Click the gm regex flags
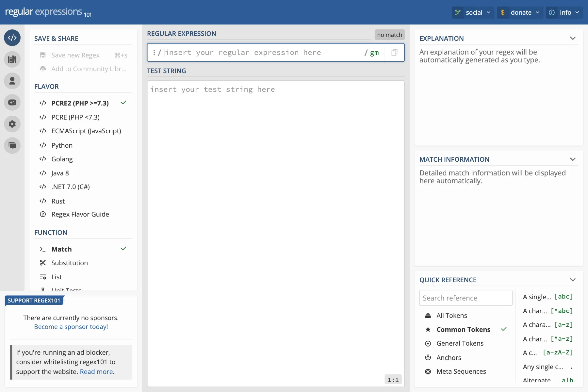This screenshot has width=588, height=392. tap(374, 53)
